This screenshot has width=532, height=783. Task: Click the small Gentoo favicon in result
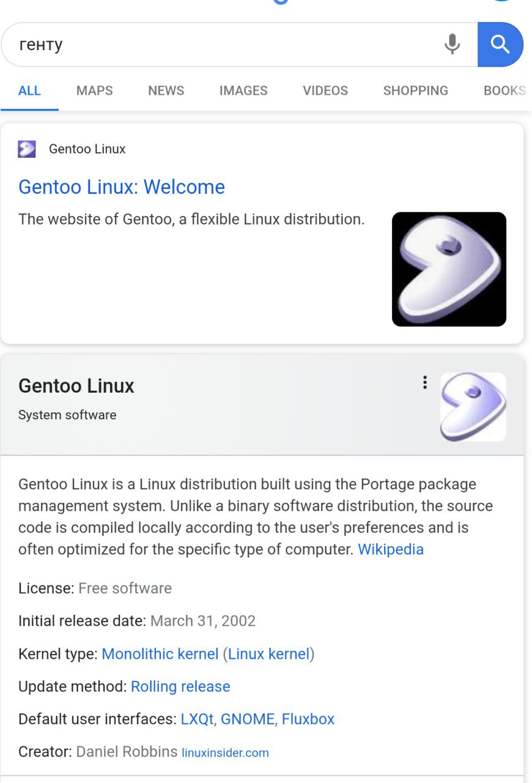tap(27, 149)
